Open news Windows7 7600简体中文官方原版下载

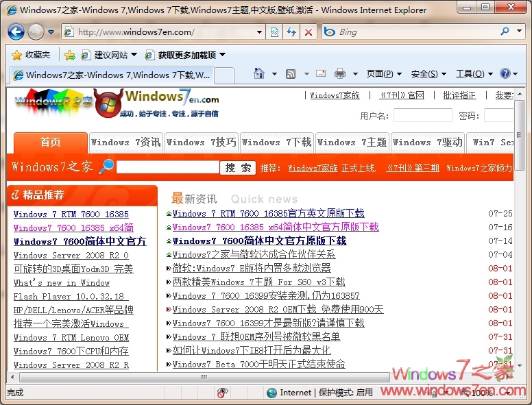pos(260,241)
